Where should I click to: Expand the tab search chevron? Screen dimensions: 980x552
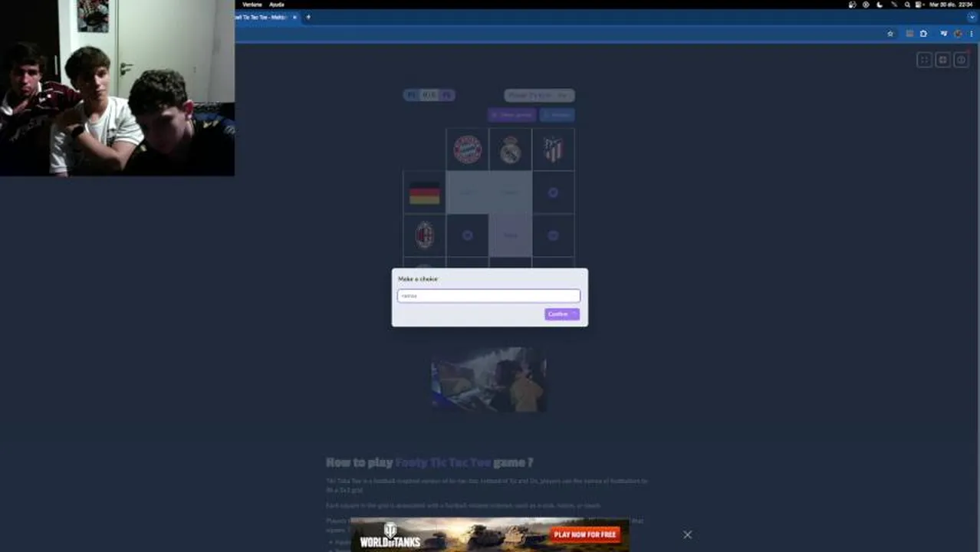(x=972, y=17)
